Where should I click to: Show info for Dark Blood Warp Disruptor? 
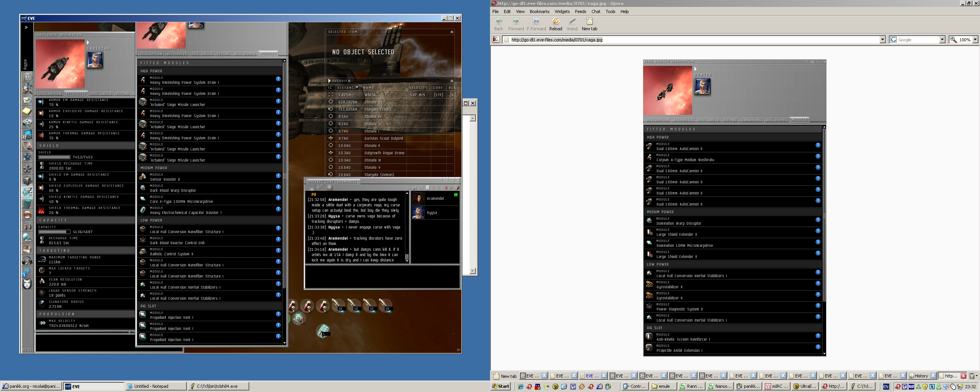coord(278,187)
